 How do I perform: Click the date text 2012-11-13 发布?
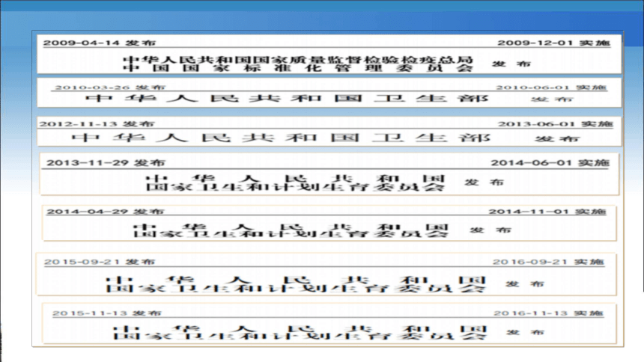coord(97,123)
